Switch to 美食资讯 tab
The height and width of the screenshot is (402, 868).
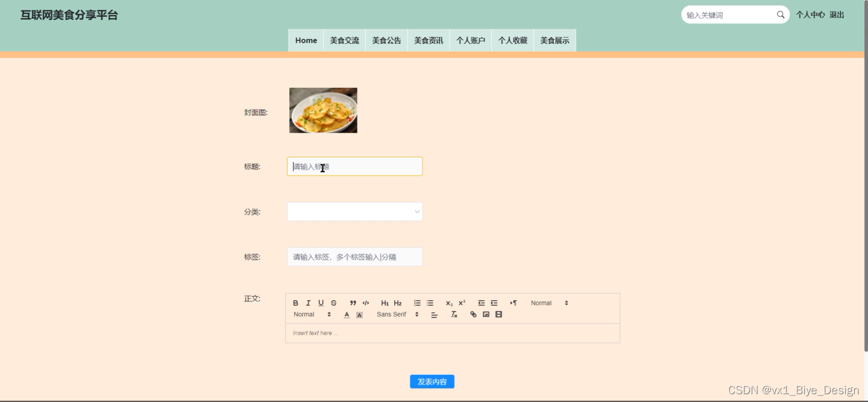click(429, 40)
